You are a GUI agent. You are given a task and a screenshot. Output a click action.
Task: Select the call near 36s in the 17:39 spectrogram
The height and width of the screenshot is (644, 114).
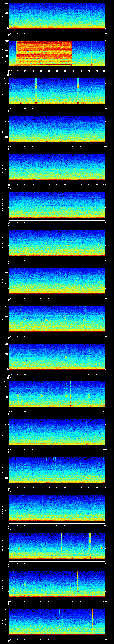pyautogui.click(x=66, y=395)
